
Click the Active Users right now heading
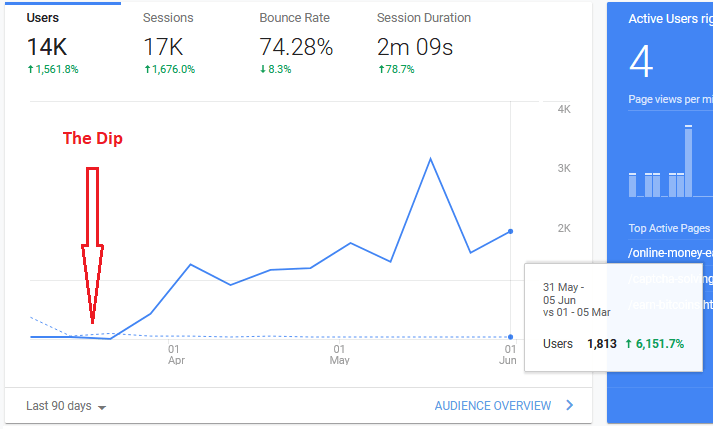click(x=670, y=19)
